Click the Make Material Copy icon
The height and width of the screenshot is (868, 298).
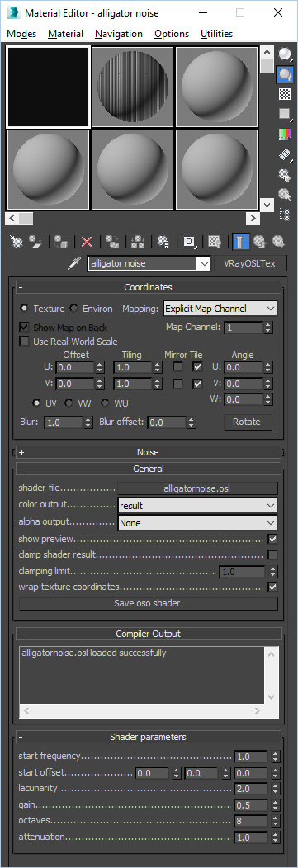pyautogui.click(x=112, y=242)
